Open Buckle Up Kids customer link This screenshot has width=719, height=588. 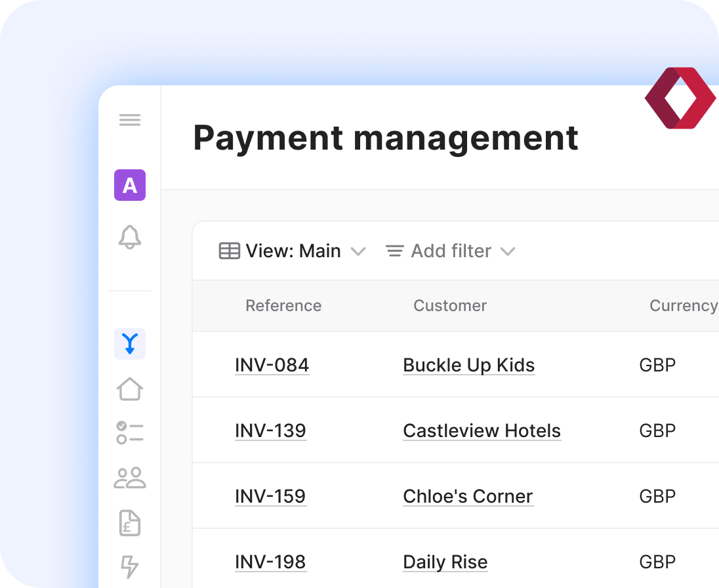coord(468,366)
